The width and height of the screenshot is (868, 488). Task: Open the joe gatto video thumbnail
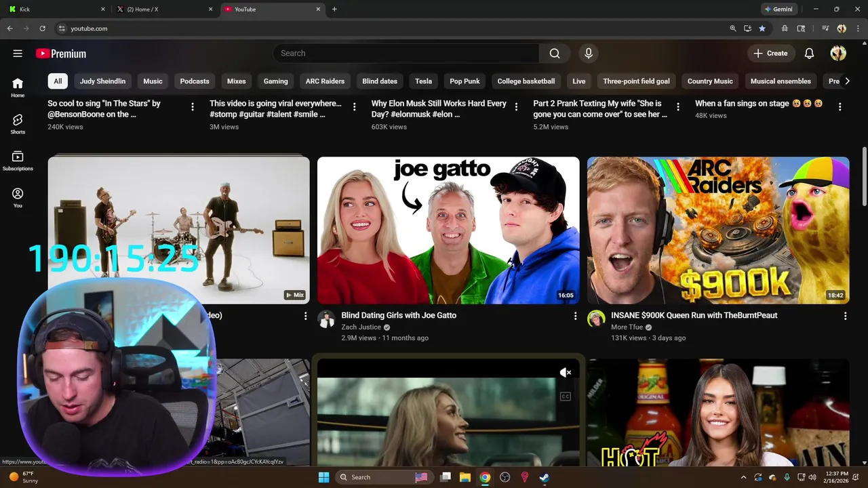[x=448, y=230]
